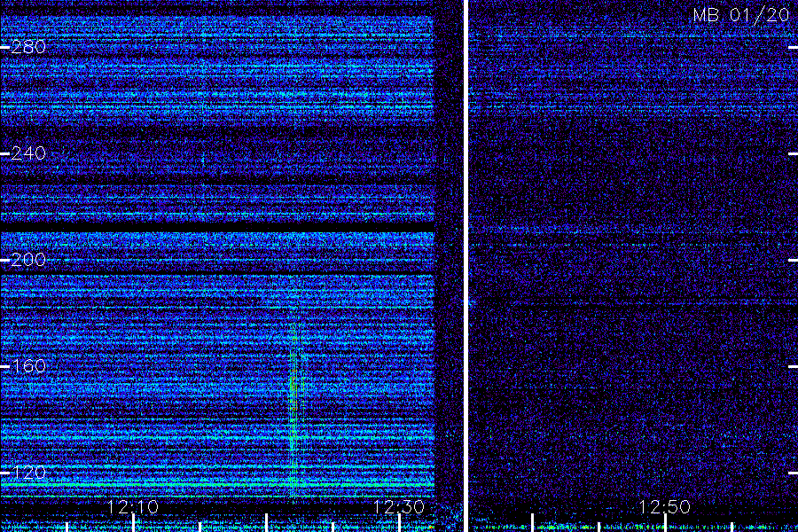Viewport: 798px width, 532px height.
Task: Click the 12:30 time label
Action: tap(399, 507)
